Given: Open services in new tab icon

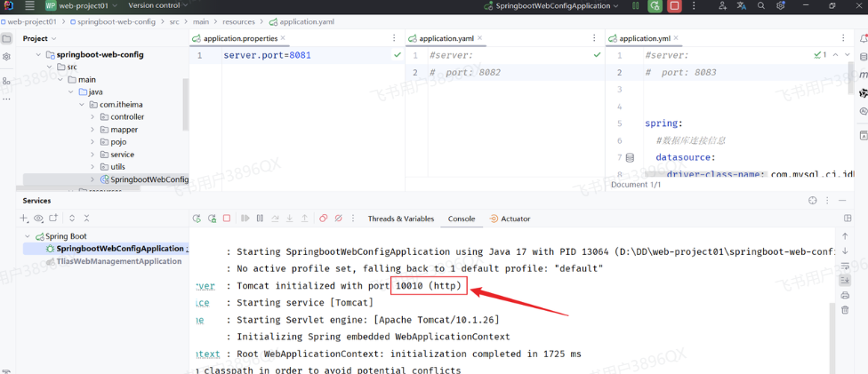Looking at the screenshot, I should (x=53, y=219).
